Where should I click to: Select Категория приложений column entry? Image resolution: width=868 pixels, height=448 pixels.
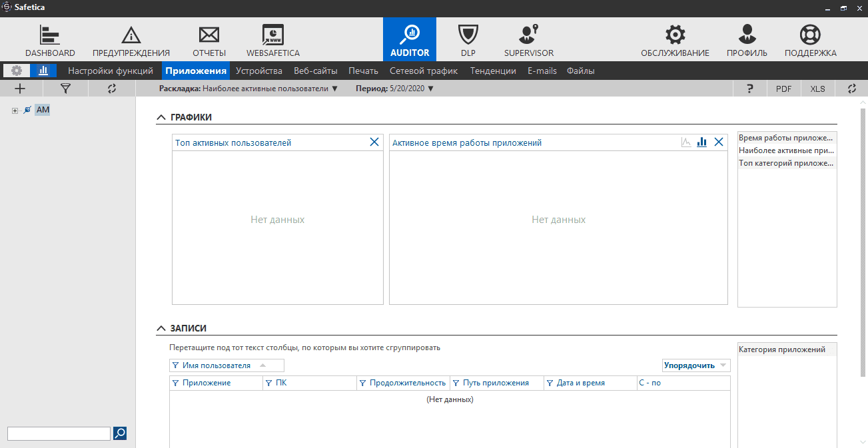(x=787, y=349)
